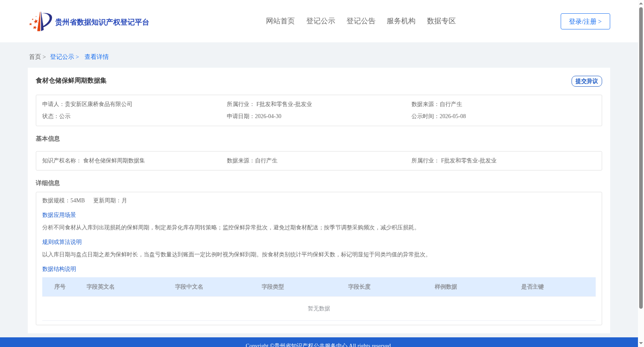Click 知识产权名称 value text
The width and height of the screenshot is (644, 347).
114,161
